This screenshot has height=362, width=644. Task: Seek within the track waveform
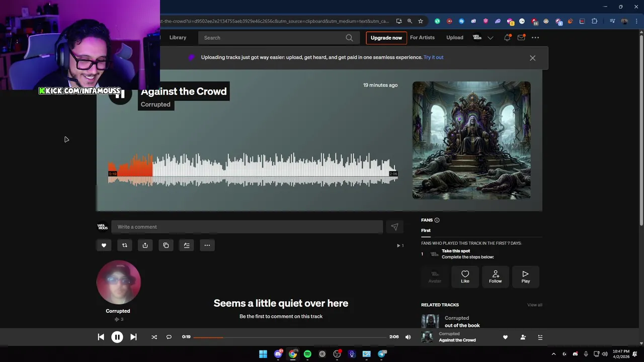pos(253,170)
